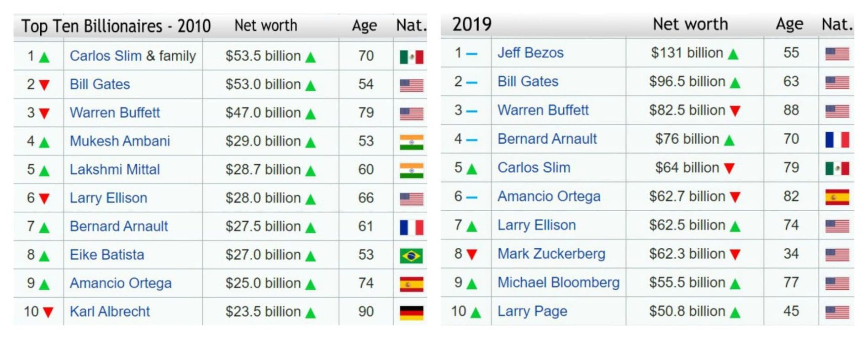This screenshot has width=868, height=339.
Task: Open the Jeff Bezos link
Action: coord(530,53)
